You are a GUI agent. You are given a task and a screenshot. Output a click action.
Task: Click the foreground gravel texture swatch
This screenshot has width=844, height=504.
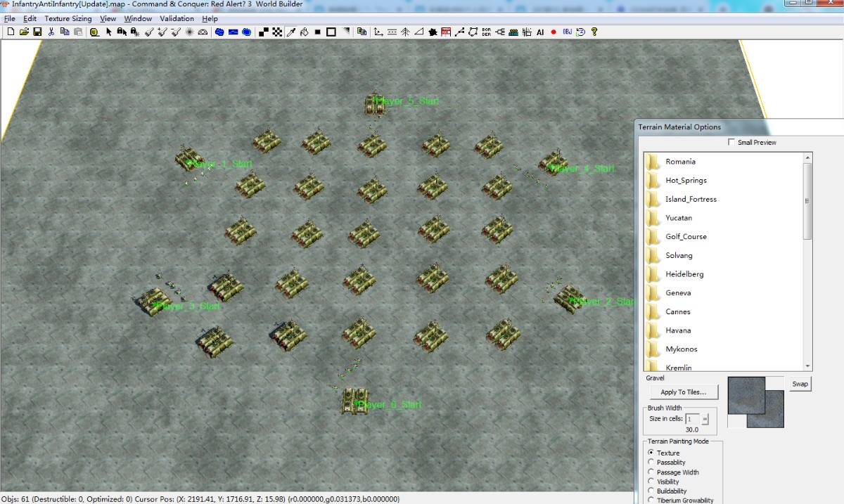pyautogui.click(x=746, y=396)
